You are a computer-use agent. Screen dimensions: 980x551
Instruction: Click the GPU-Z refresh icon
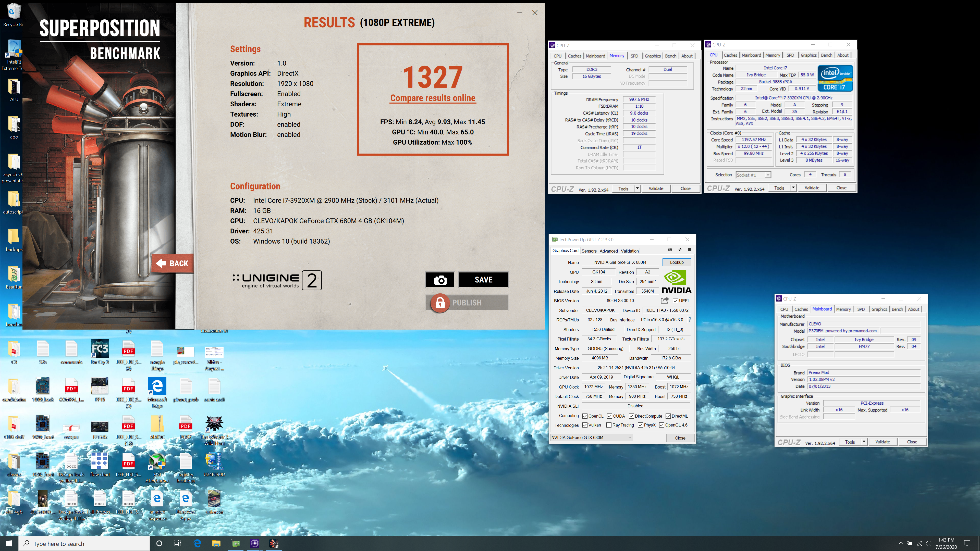click(x=680, y=250)
